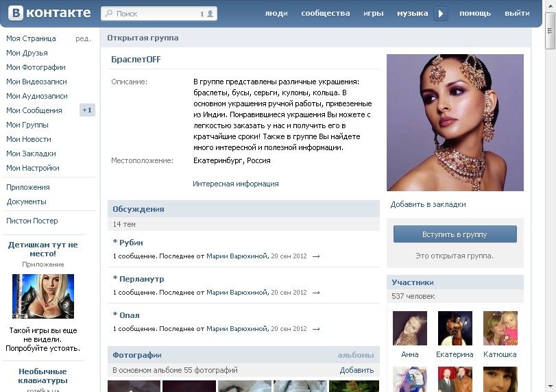Open Мои Настройки
This screenshot has height=392, width=556.
(x=33, y=168)
